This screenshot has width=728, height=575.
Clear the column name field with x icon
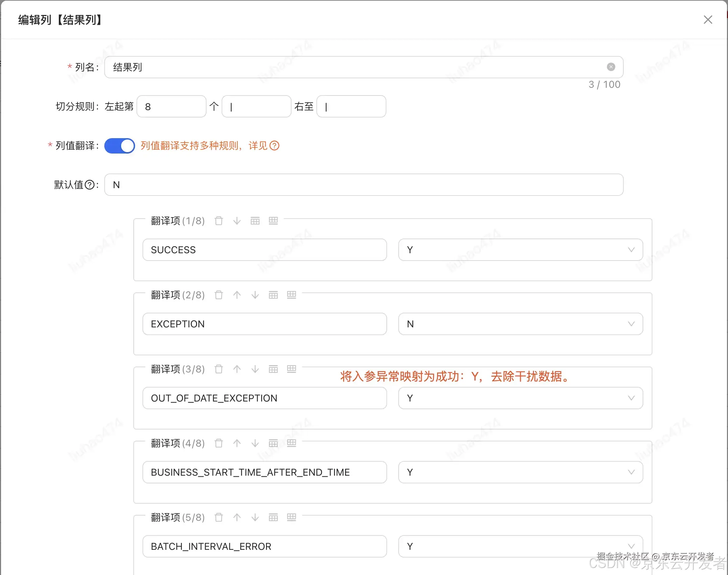[x=611, y=67]
